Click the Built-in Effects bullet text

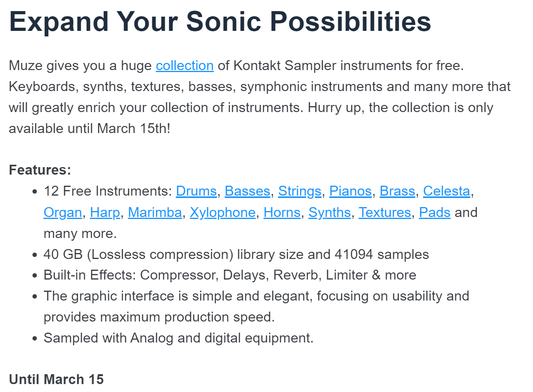pyautogui.click(x=230, y=275)
